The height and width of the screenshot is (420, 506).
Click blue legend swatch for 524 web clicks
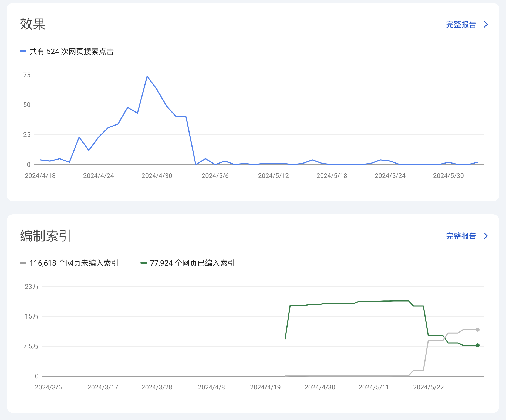(23, 51)
